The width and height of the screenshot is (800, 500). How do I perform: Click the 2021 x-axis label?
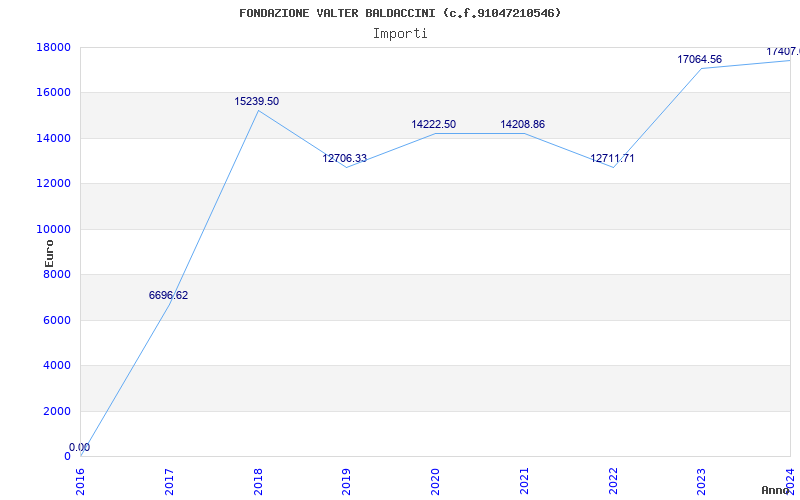point(524,481)
